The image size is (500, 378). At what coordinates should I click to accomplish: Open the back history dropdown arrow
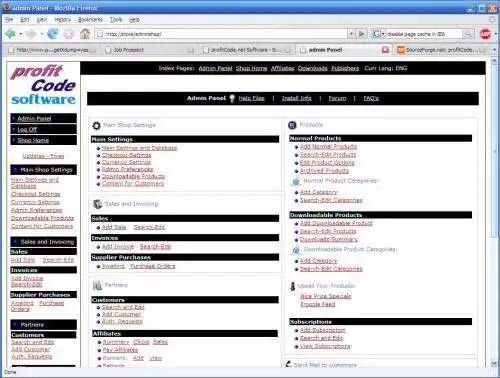tap(21, 34)
